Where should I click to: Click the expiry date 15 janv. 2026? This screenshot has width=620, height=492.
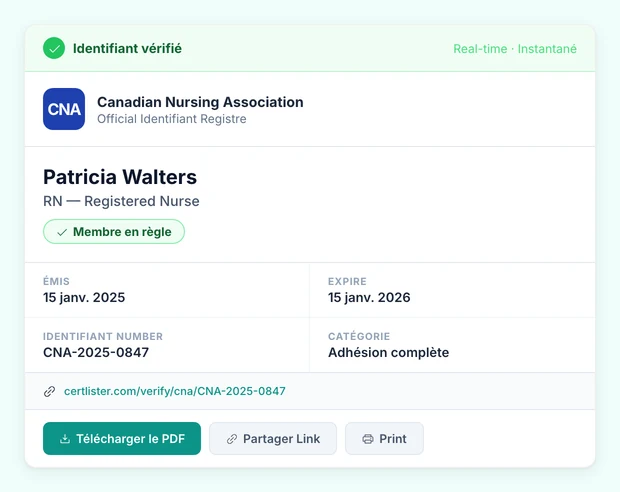pos(369,297)
